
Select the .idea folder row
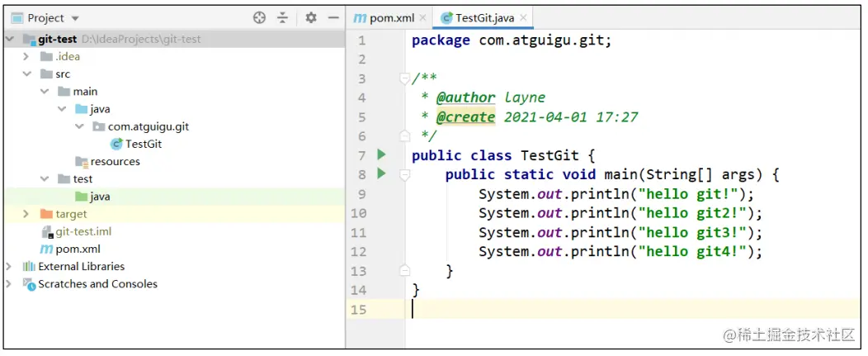click(x=174, y=56)
